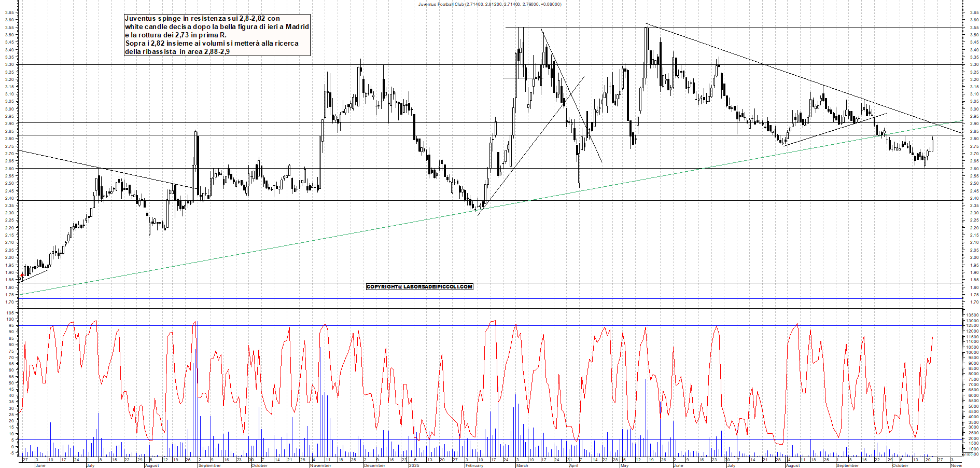Click the September 2024 label on time axis
980x468 pixels.
point(209,465)
